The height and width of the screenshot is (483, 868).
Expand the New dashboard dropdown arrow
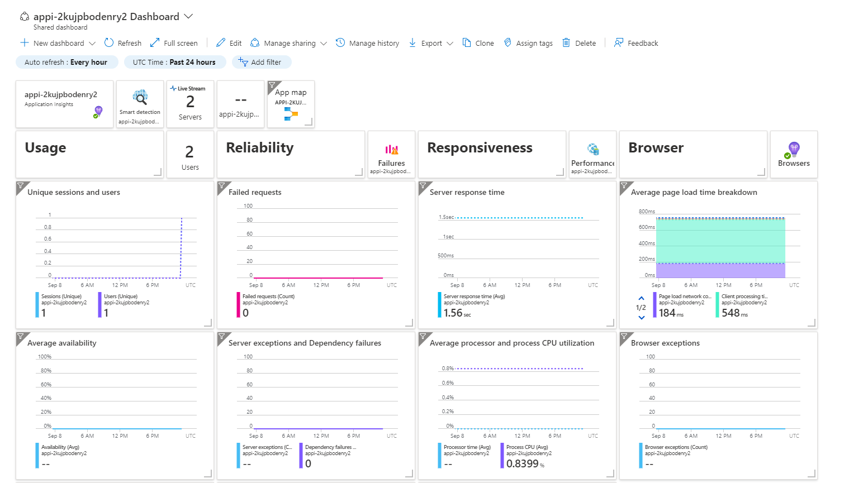(x=92, y=43)
